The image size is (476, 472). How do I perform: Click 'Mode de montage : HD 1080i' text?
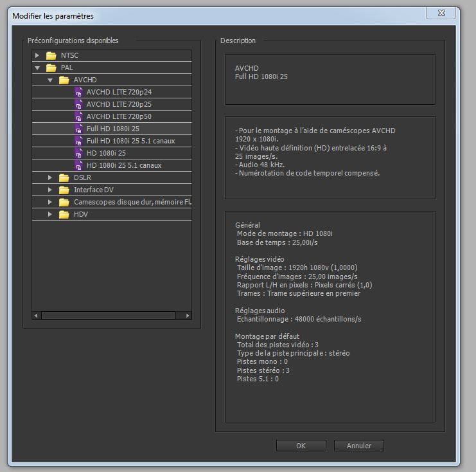285,233
